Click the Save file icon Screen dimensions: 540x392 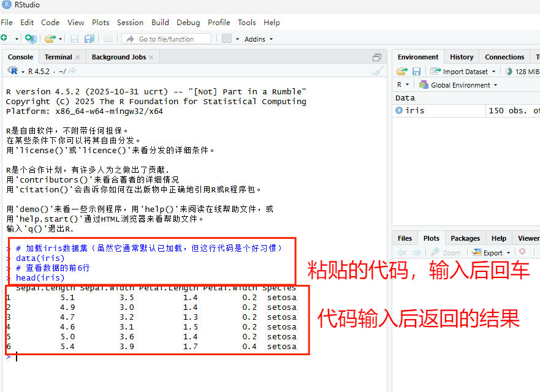(74, 39)
